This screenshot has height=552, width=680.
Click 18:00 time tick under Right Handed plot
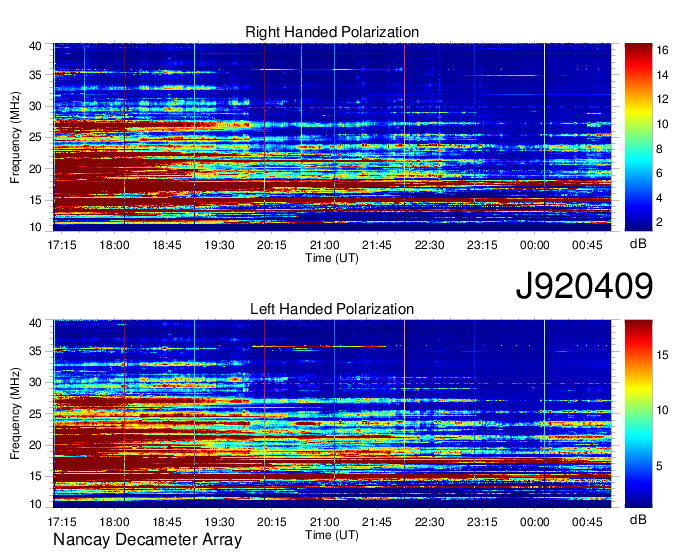[x=114, y=245]
